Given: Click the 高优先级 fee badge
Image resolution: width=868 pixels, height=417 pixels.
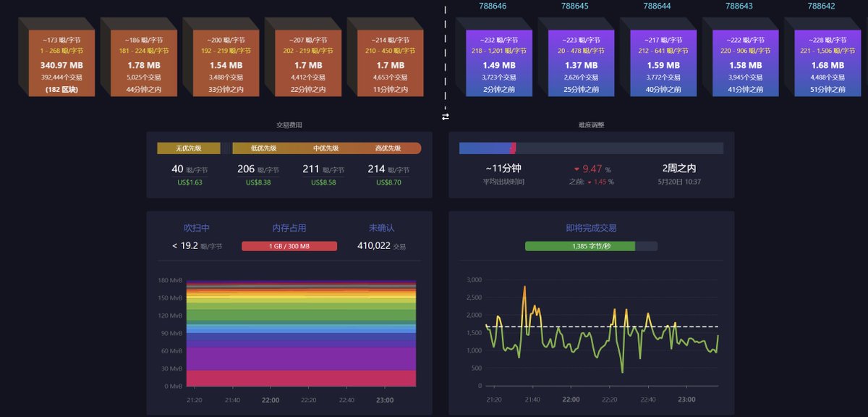Looking at the screenshot, I should click(x=388, y=148).
